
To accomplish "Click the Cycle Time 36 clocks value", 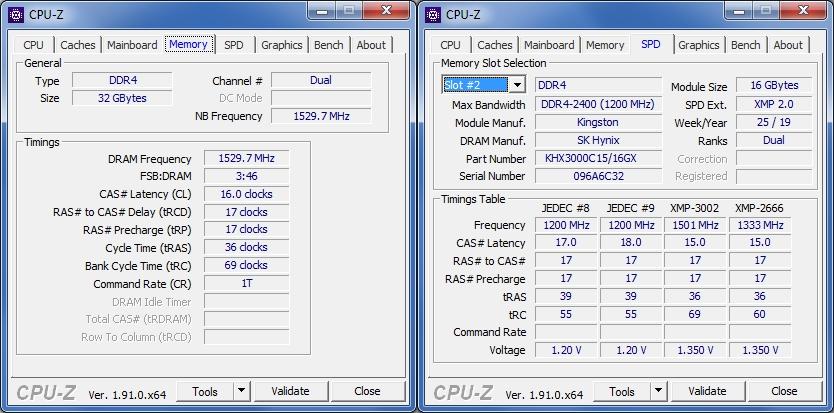I will pos(247,247).
